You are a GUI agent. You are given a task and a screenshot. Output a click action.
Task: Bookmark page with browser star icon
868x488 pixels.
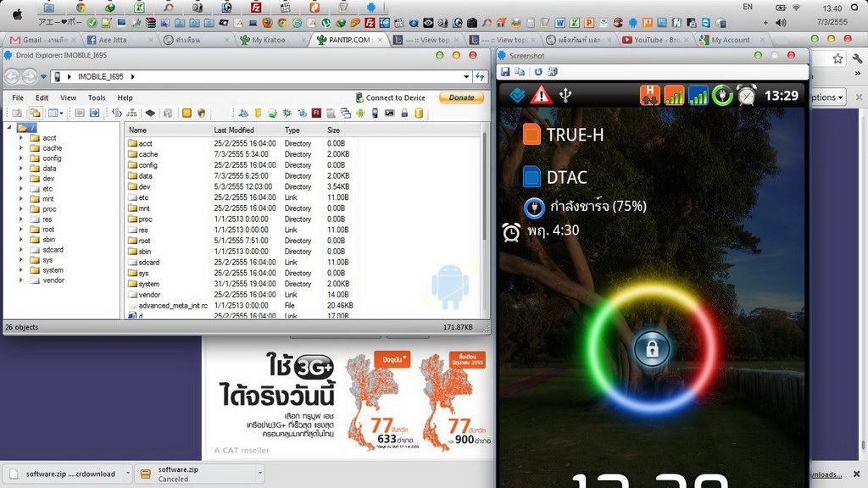(x=837, y=58)
